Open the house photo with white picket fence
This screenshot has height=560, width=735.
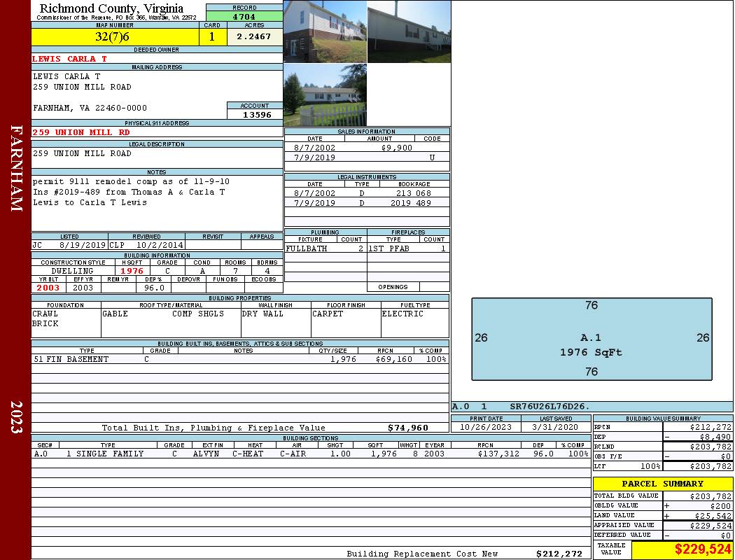(x=325, y=95)
